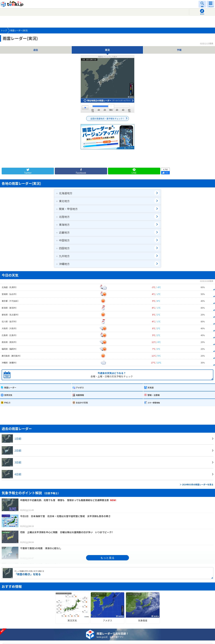
Task: Open 世界天気 quick link
Action: tap(35, 395)
